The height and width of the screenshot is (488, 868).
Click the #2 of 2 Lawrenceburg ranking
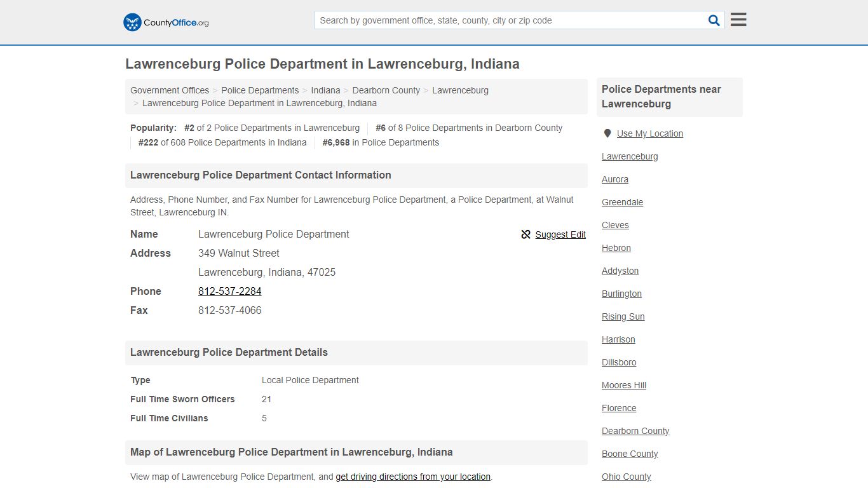272,128
